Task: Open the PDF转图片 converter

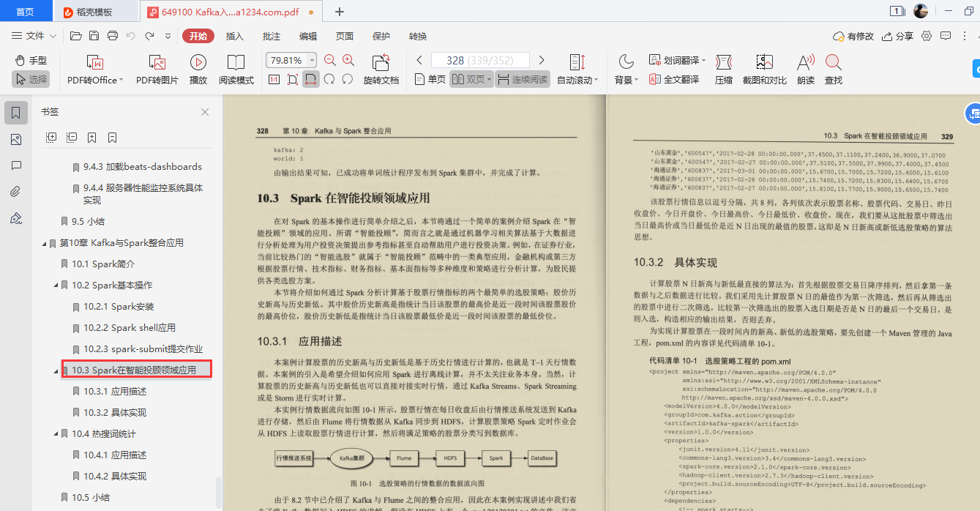Action: click(x=155, y=70)
